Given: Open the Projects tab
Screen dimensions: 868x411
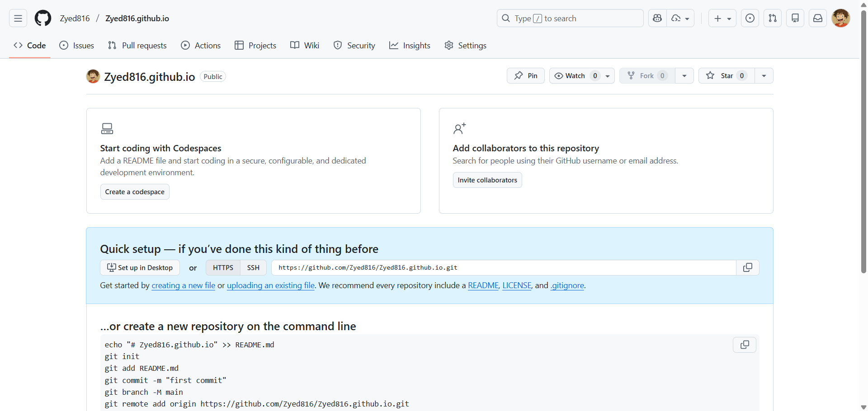Looking at the screenshot, I should [255, 46].
